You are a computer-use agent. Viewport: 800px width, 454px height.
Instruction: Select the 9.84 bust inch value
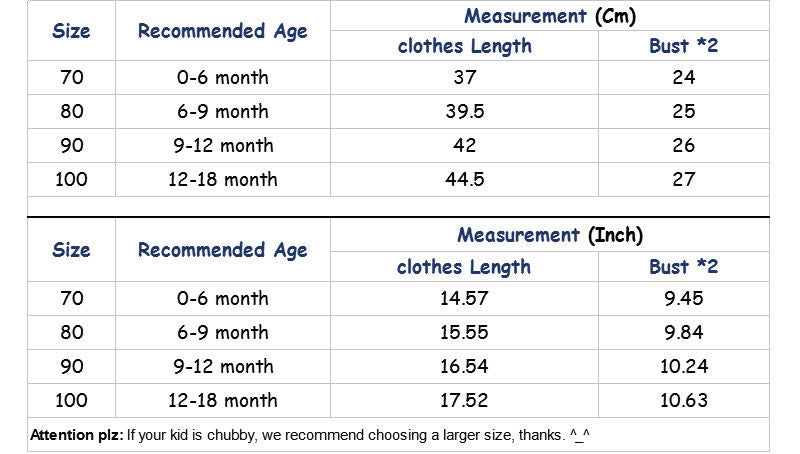click(x=684, y=332)
